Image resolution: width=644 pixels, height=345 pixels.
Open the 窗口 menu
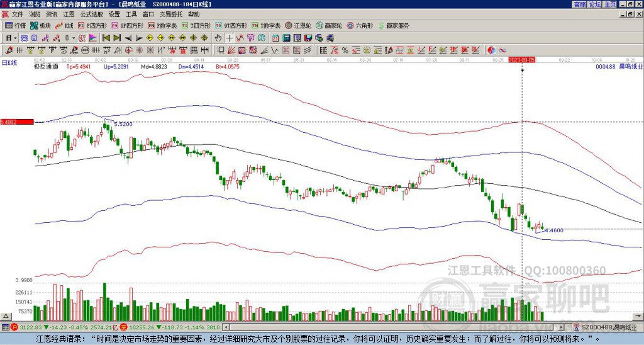(148, 14)
